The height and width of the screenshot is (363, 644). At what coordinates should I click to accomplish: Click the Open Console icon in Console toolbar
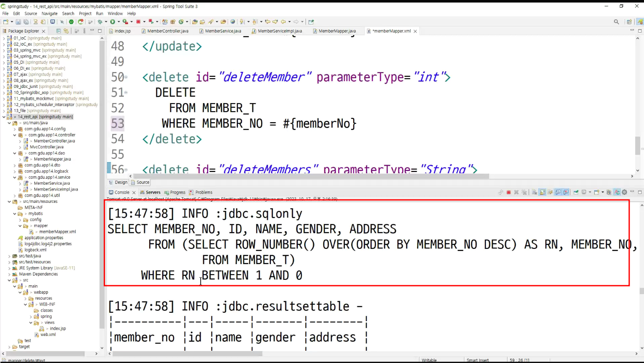[596, 192]
